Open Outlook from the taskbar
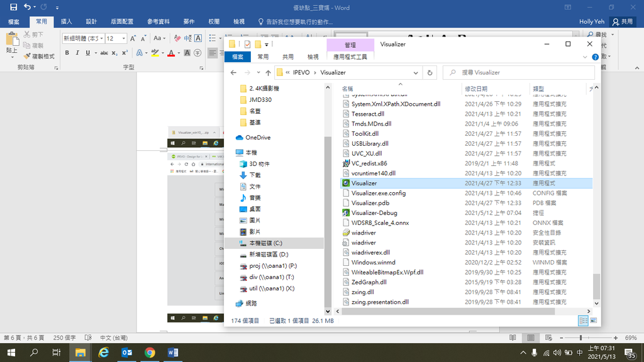This screenshot has width=644, height=362. click(x=126, y=353)
